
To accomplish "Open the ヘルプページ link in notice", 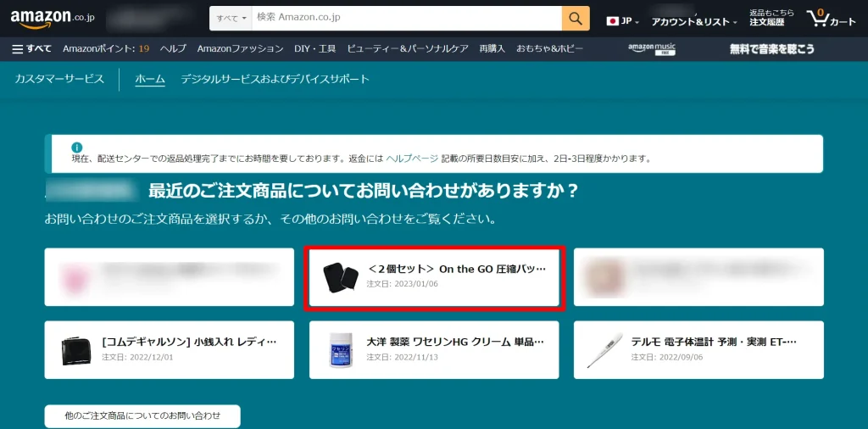I will pyautogui.click(x=412, y=159).
